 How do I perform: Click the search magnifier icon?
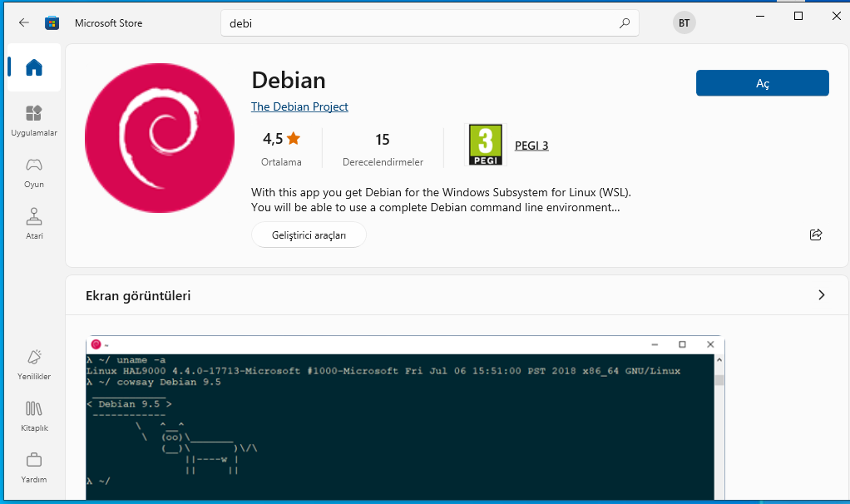pyautogui.click(x=625, y=23)
